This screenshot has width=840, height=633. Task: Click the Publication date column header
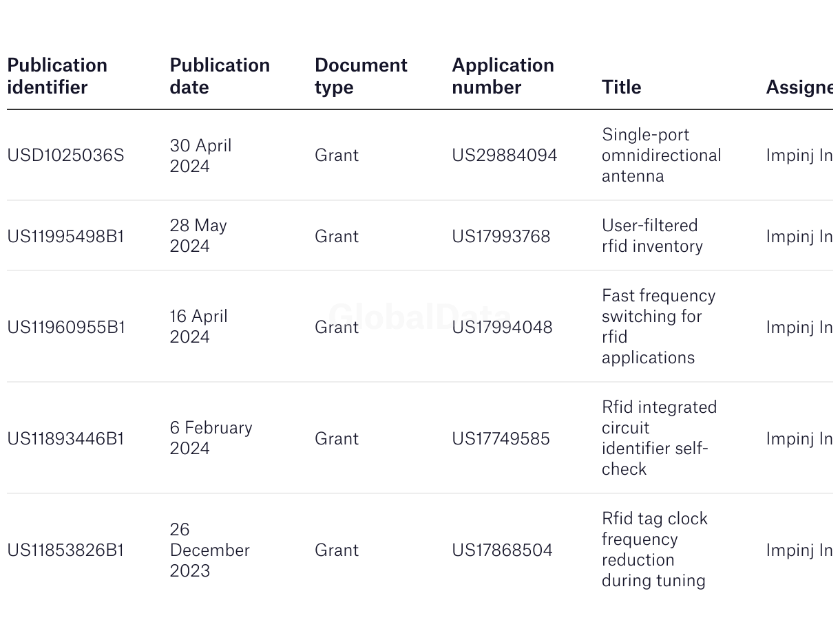click(x=220, y=76)
